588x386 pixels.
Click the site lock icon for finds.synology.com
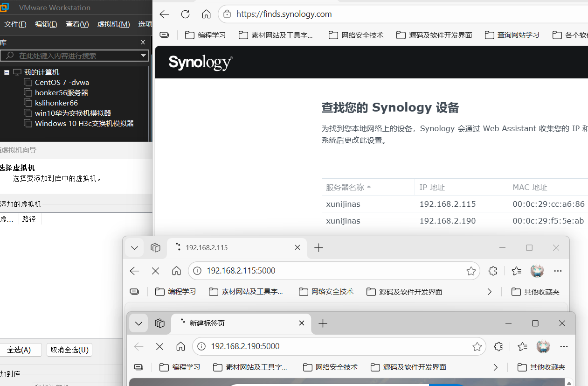tap(227, 14)
